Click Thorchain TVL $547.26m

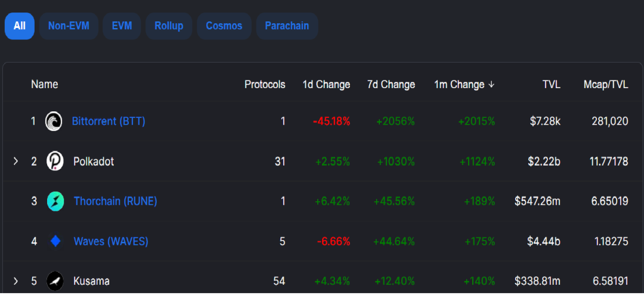[538, 201]
